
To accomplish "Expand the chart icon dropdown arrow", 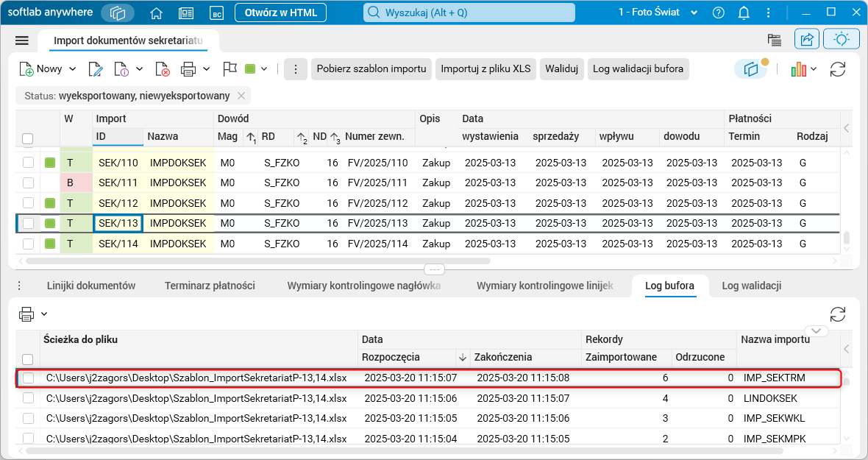I will point(813,69).
